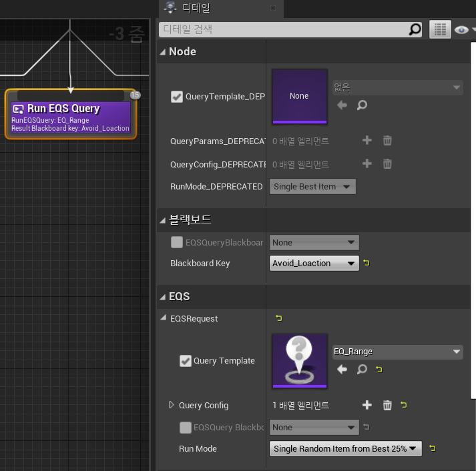The width and height of the screenshot is (476, 471).
Task: Reset EQSRequest to default value
Action: tap(278, 318)
